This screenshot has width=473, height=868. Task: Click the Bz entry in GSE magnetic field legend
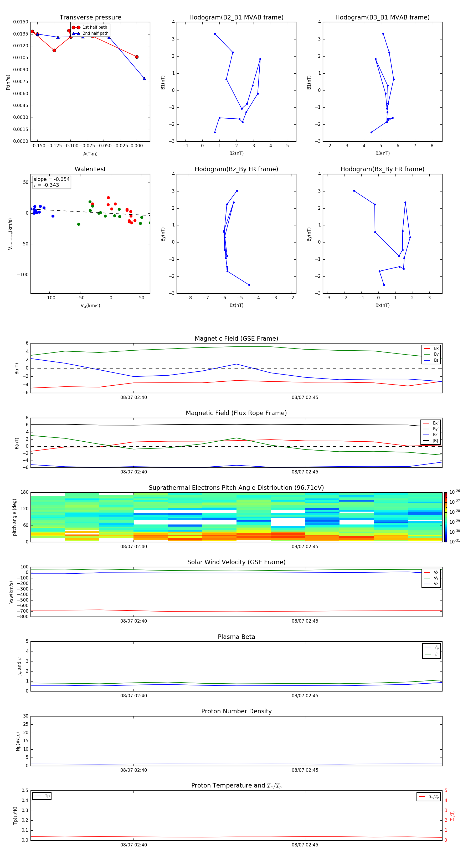(x=431, y=361)
